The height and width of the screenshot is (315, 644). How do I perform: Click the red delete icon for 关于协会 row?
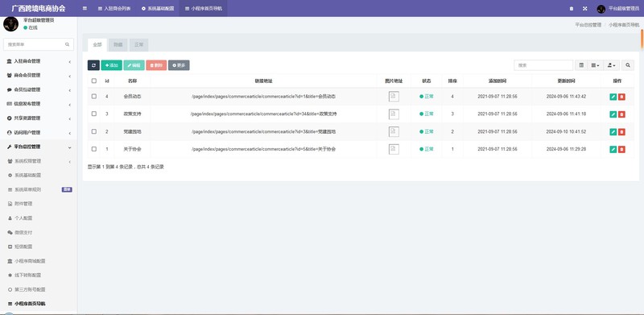pos(621,149)
